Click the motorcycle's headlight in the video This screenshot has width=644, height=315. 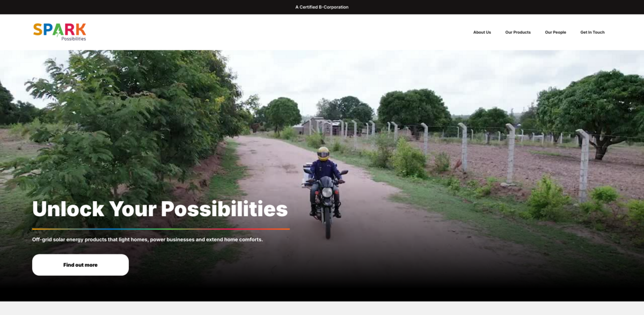(327, 192)
